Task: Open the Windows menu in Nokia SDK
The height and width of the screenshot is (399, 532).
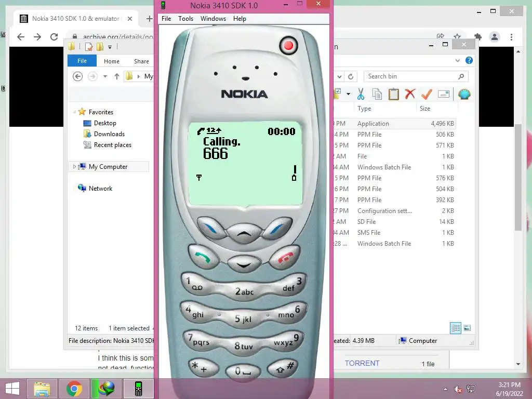Action: click(213, 19)
